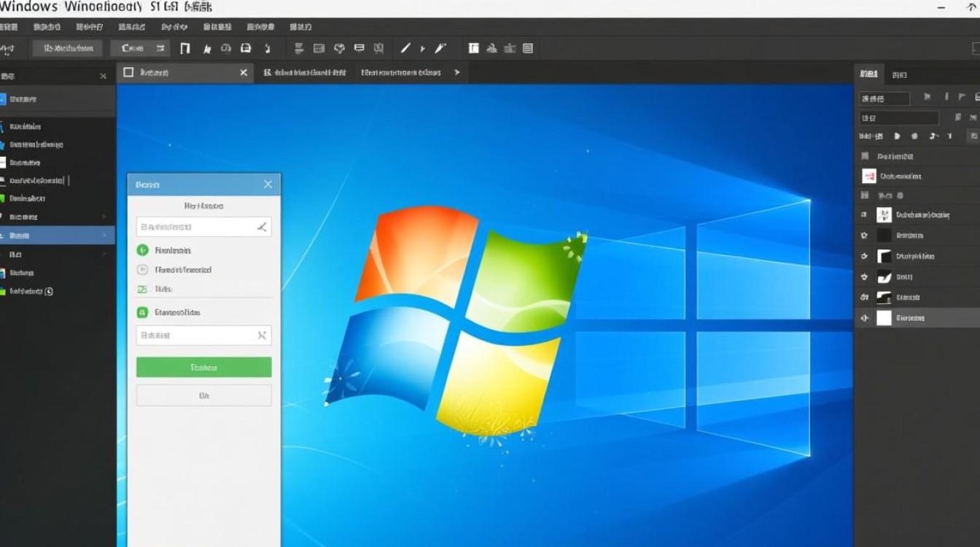
Task: Click the grid table icon in the top toolbar
Action: click(x=528, y=49)
